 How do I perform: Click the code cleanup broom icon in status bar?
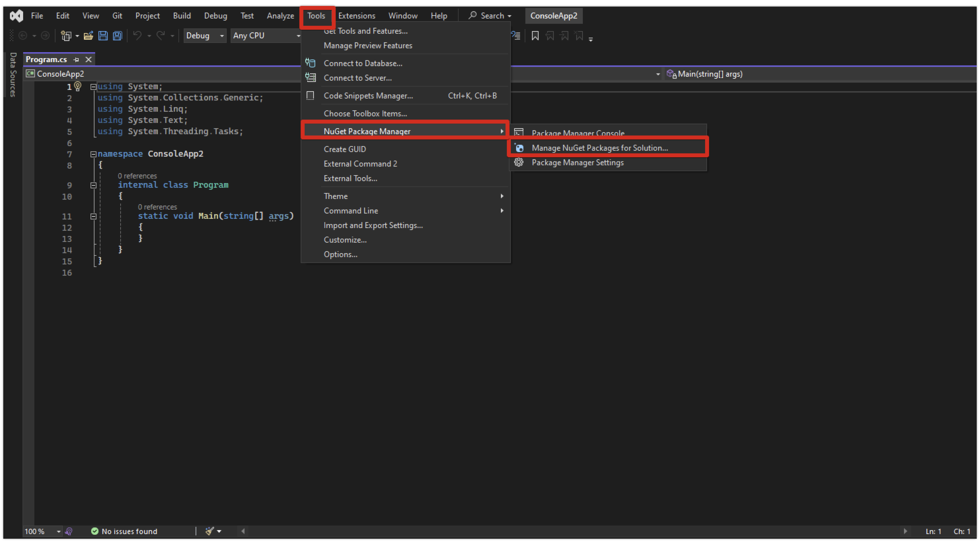(209, 531)
